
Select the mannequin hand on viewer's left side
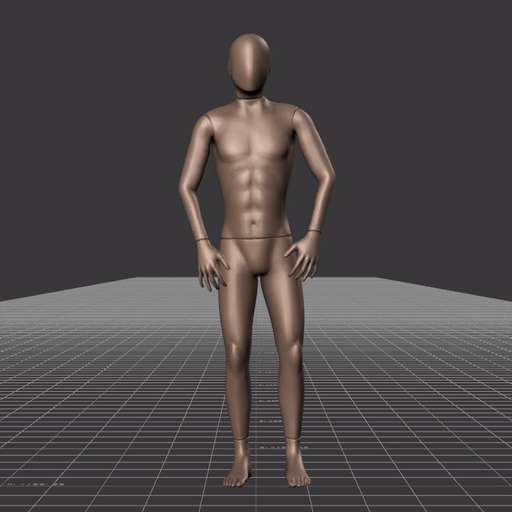212,265
